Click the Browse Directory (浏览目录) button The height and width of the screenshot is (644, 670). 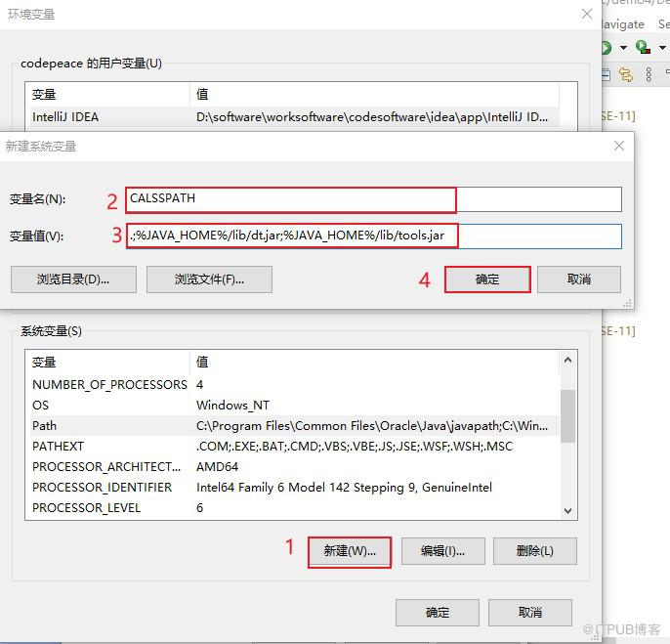[73, 279]
